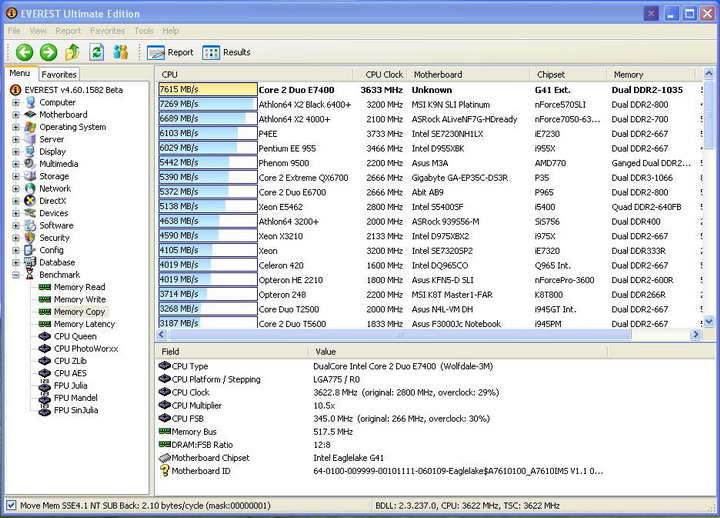Switch to the Favorites sidebar tab
Image resolution: width=720 pixels, height=518 pixels.
[x=59, y=74]
